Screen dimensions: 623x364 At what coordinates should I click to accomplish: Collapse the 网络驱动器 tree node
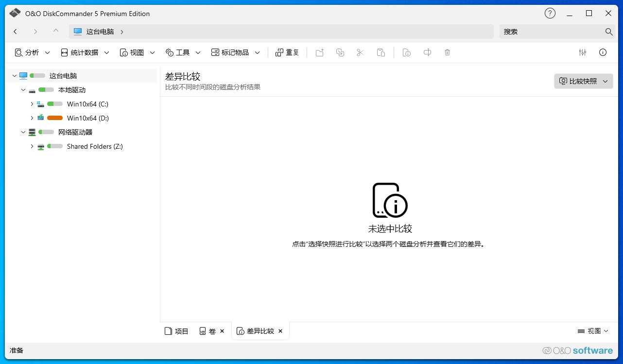click(23, 132)
